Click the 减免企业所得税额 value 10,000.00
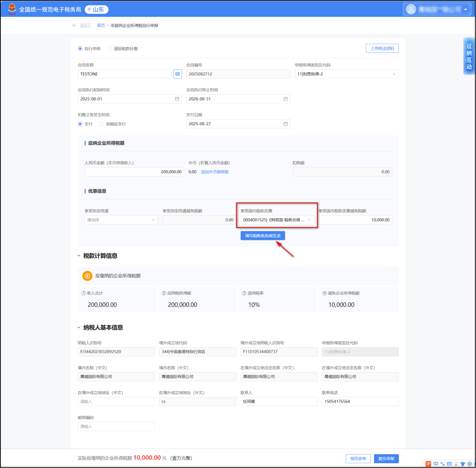The width and height of the screenshot is (476, 468). (x=342, y=305)
